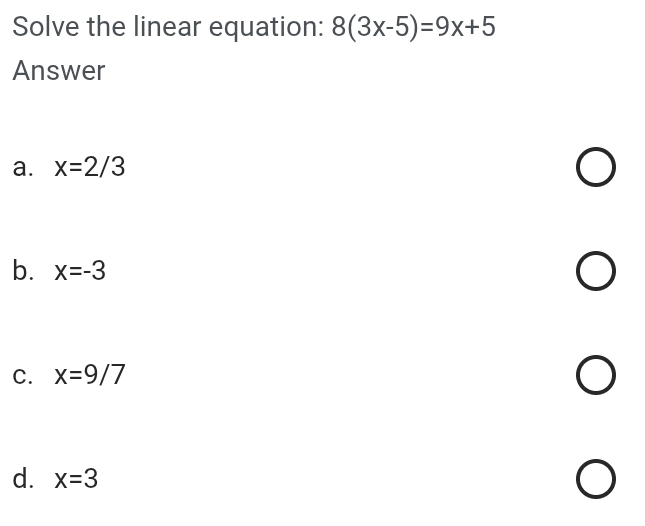Screen dimensions: 645x526
Task: Click the word 'linear' in the question
Action: pos(171,27)
